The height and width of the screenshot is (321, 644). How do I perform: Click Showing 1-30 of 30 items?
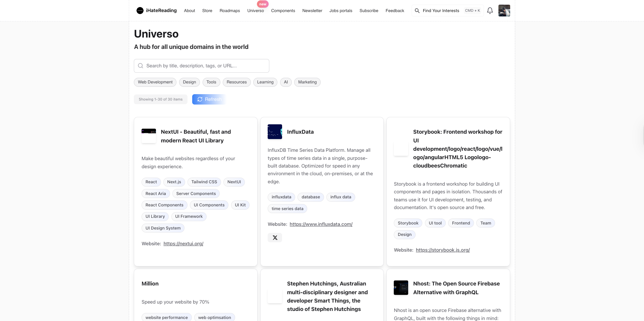(161, 99)
